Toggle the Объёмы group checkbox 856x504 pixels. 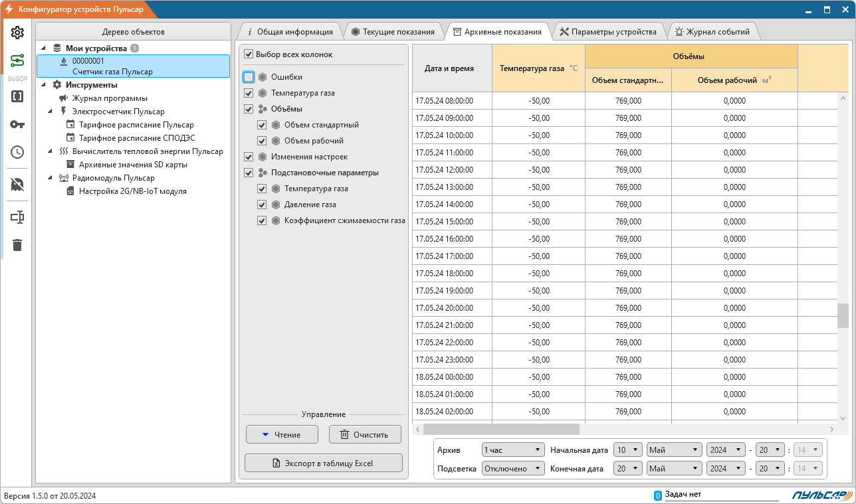pos(249,109)
